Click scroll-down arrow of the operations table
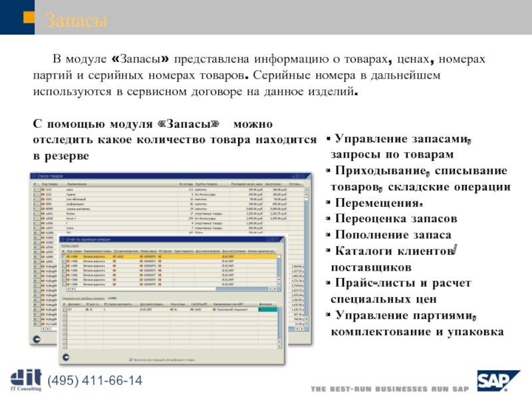The image size is (532, 399). (279, 346)
